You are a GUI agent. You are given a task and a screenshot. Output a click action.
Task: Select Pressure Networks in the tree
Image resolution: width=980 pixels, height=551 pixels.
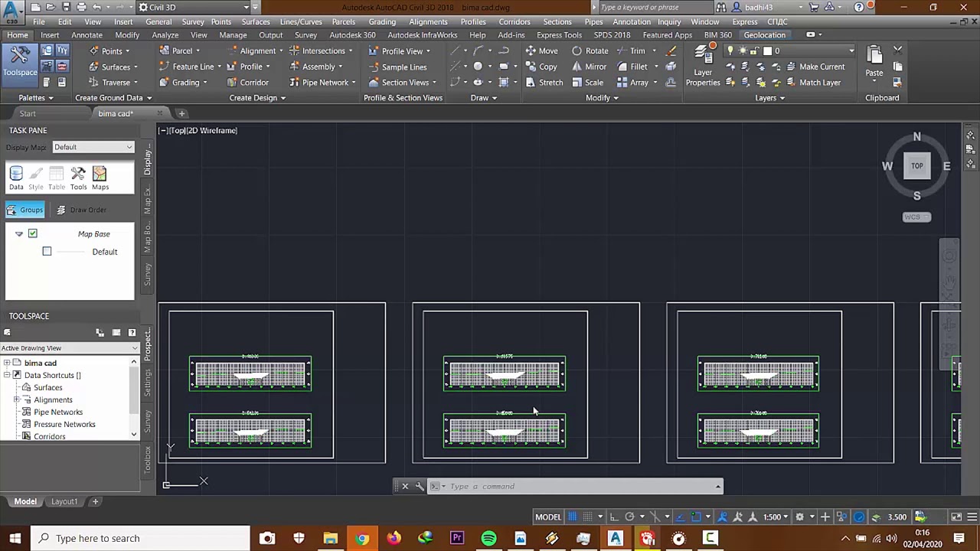64,424
